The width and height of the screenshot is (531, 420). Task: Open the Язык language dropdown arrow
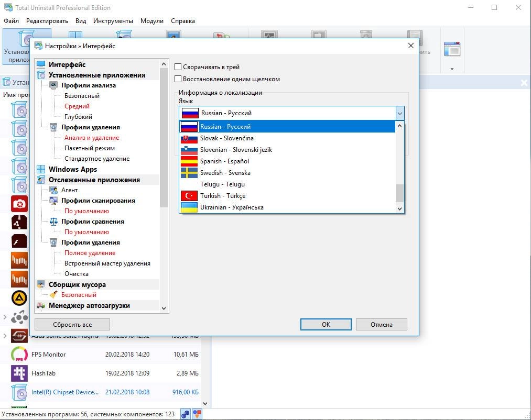pyautogui.click(x=399, y=113)
